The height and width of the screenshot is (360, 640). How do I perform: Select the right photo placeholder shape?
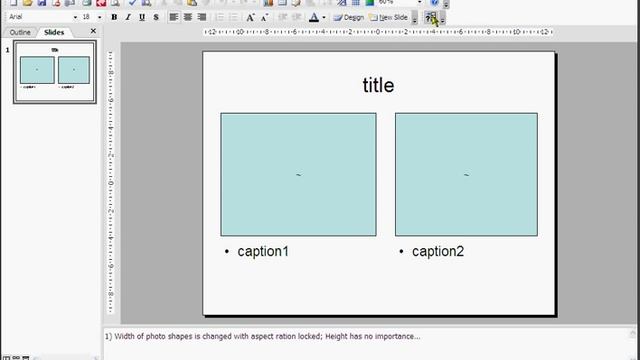point(466,175)
